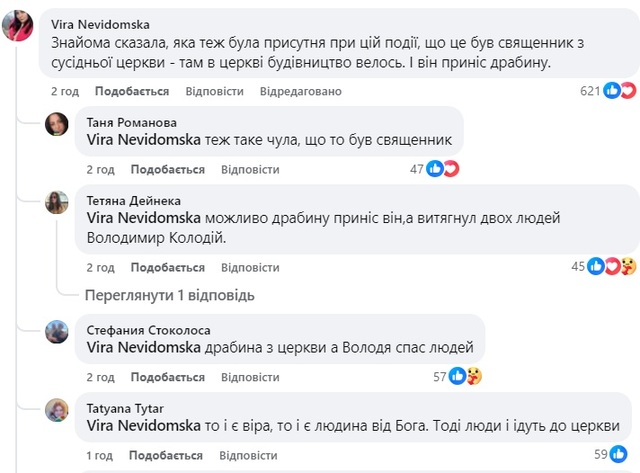
Task: Open 'Відредаговано' edit history
Action: point(300,91)
